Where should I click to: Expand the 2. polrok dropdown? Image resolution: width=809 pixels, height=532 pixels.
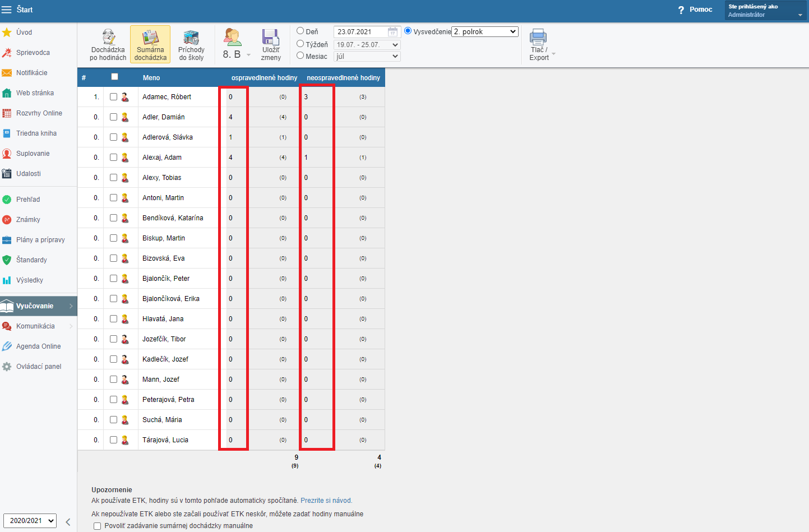click(485, 32)
